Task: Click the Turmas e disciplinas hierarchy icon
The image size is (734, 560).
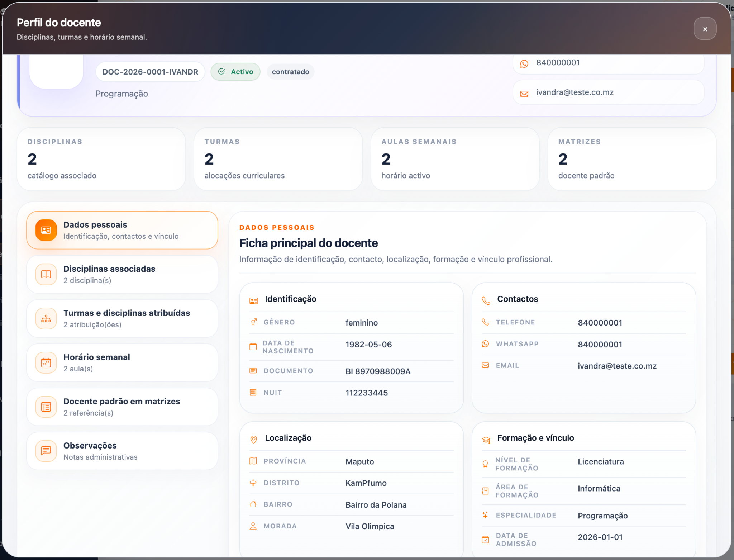Action: (x=46, y=318)
